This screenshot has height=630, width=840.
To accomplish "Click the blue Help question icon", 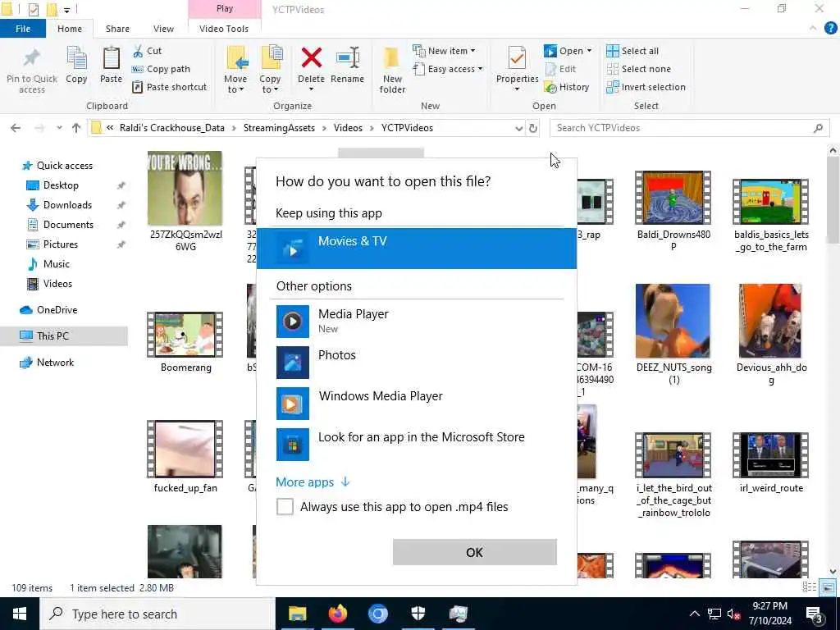I will [830, 29].
